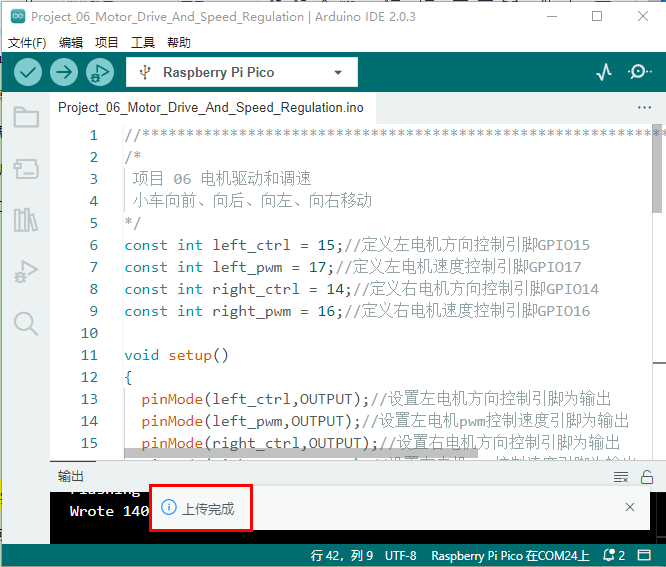Open the Search sidebar panel
The image size is (666, 567).
click(26, 324)
